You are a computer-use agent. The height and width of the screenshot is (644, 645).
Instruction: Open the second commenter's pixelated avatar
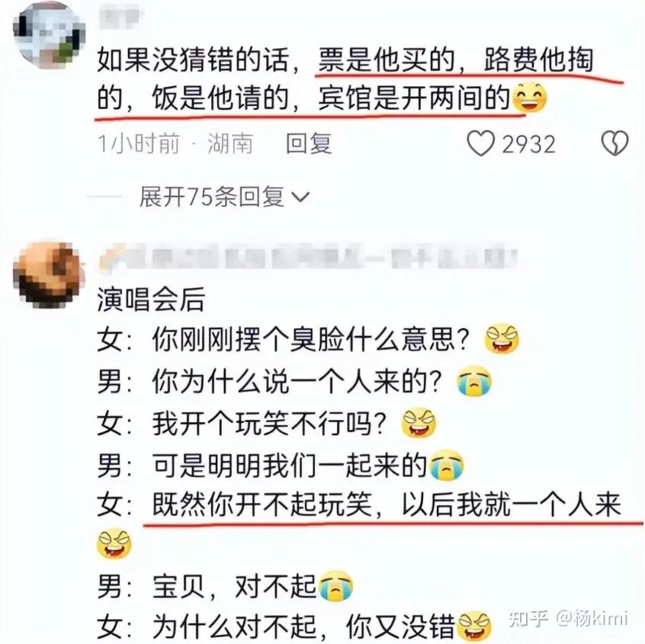[49, 274]
